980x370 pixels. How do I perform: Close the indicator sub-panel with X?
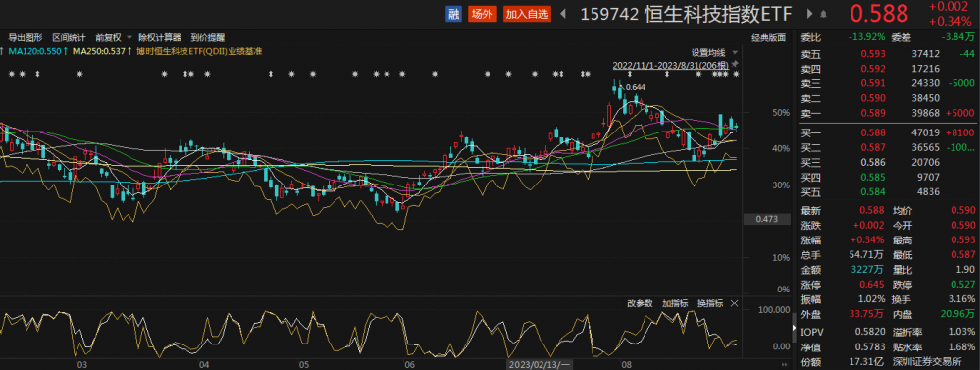735,303
